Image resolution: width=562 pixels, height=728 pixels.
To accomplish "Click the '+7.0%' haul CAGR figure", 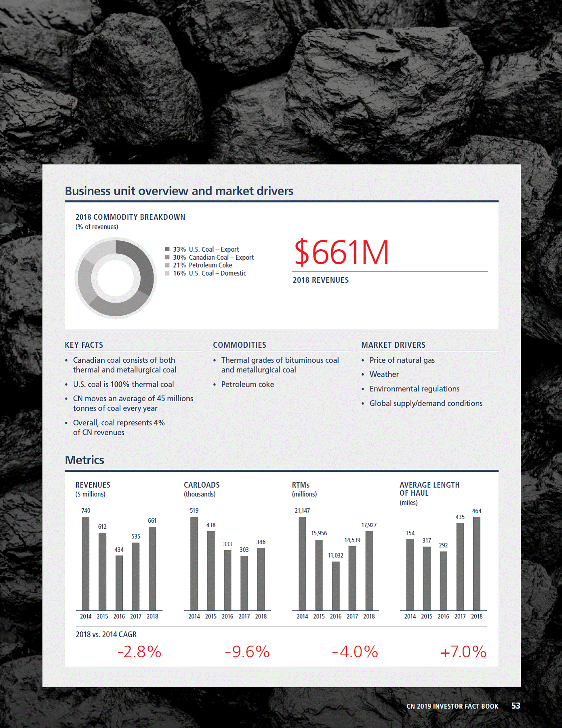I will (463, 652).
